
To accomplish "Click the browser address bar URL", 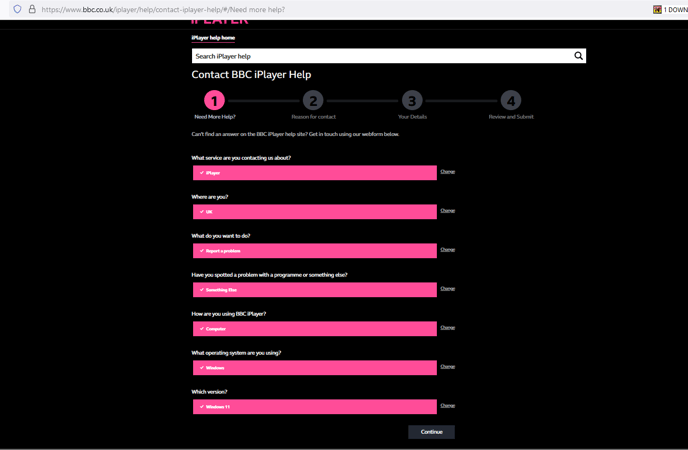I will pos(163,9).
